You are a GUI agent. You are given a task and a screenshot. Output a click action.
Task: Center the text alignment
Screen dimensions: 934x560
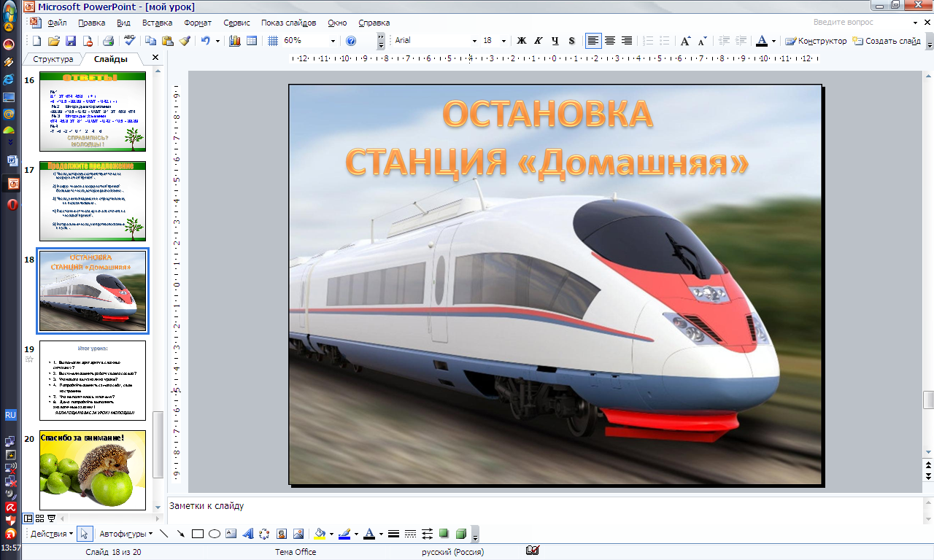610,41
